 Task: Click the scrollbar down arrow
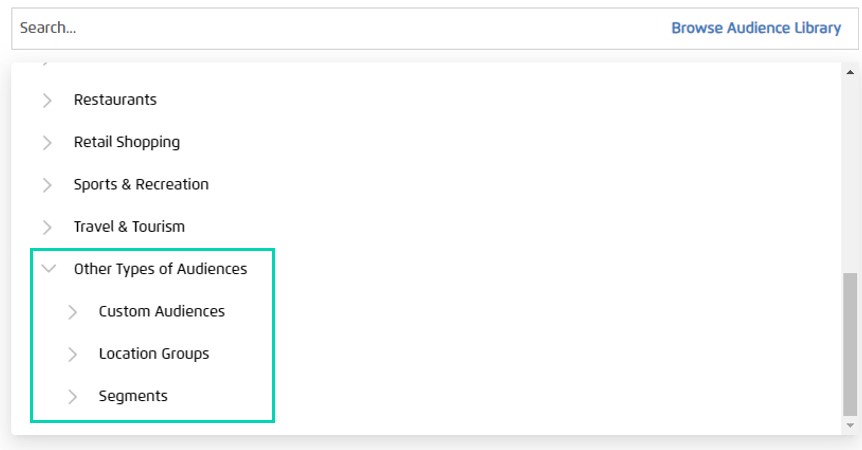[x=850, y=425]
